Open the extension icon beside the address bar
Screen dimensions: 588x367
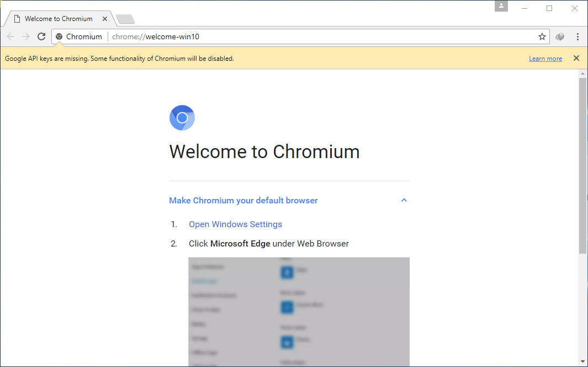tap(560, 36)
